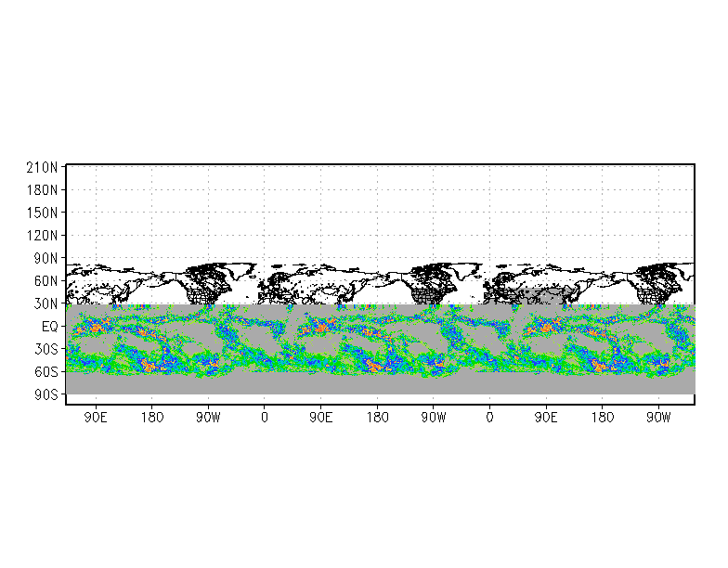Select the 180N latitude axis label
This screenshot has height=568, width=728.
[x=42, y=190]
